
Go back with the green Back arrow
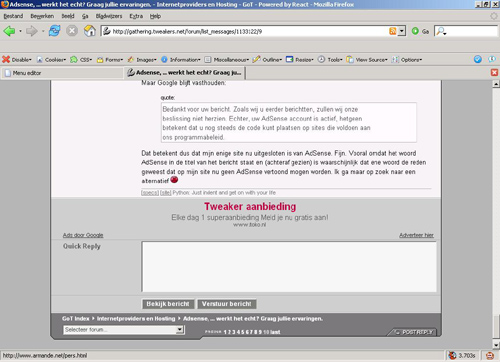pyautogui.click(x=9, y=31)
